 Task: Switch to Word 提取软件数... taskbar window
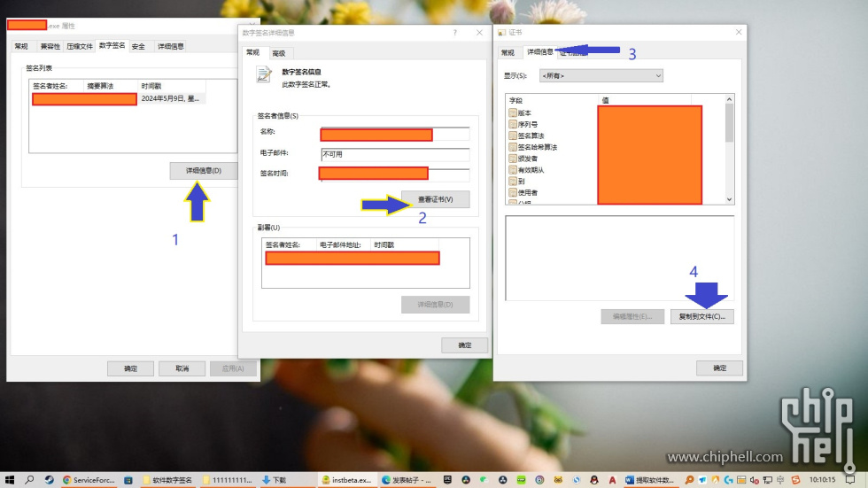click(651, 480)
